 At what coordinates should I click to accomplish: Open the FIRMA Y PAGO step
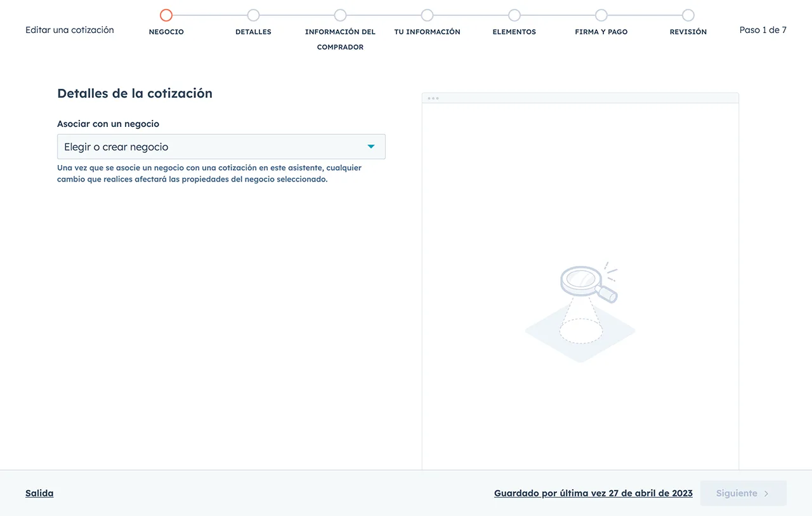click(601, 15)
